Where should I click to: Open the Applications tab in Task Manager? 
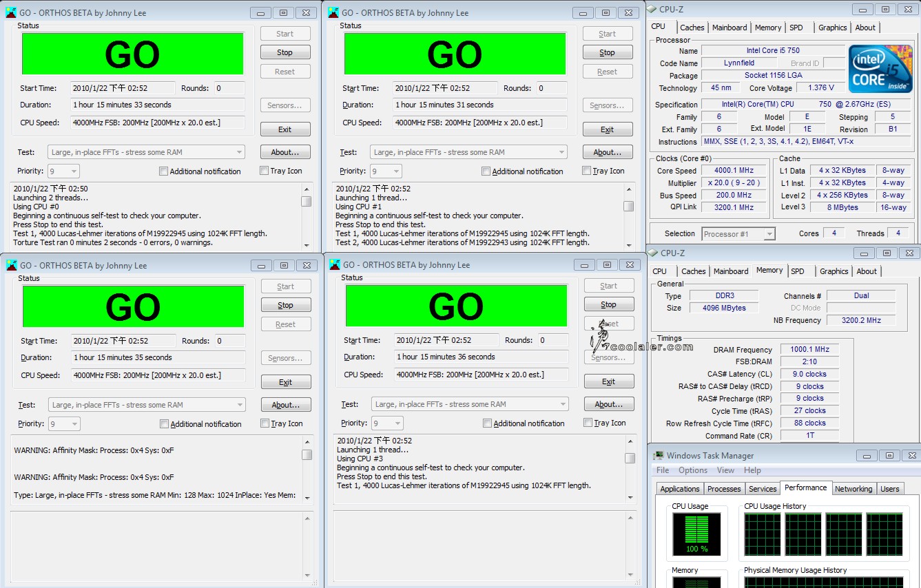tap(680, 489)
